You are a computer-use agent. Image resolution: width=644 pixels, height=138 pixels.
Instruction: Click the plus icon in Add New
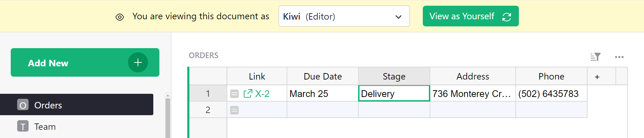(x=138, y=62)
